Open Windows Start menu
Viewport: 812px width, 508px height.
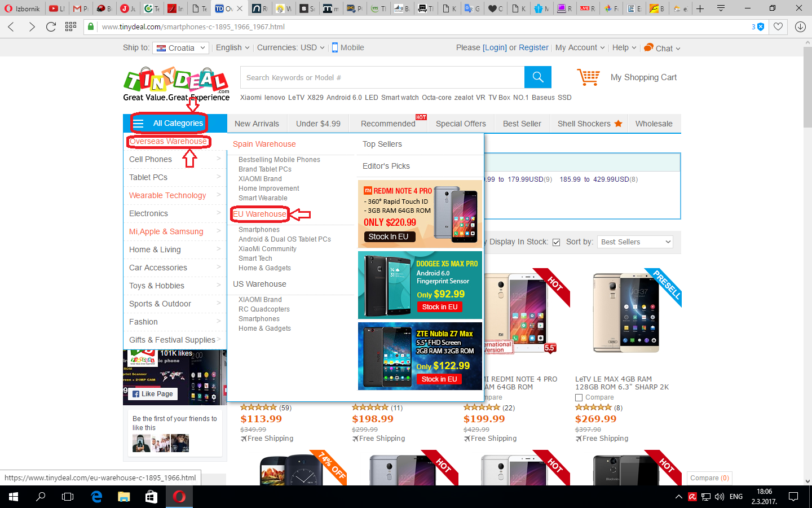(x=14, y=497)
